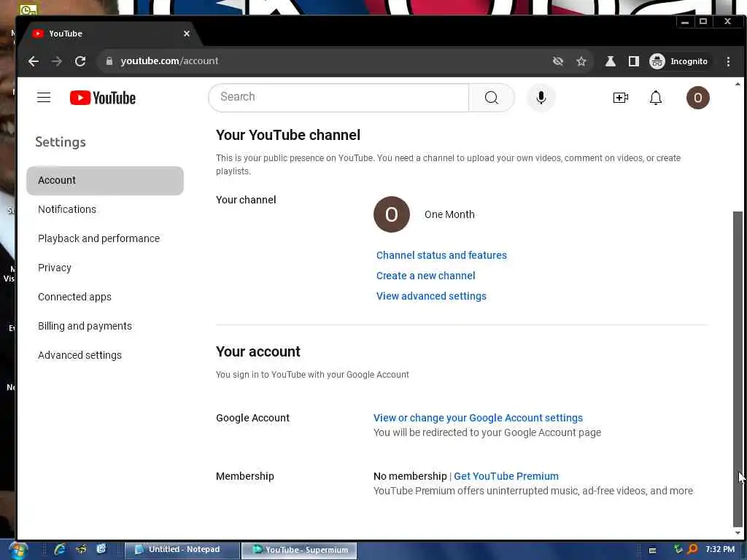This screenshot has width=747, height=560.
Task: Open View or change Google Account settings
Action: pos(478,418)
